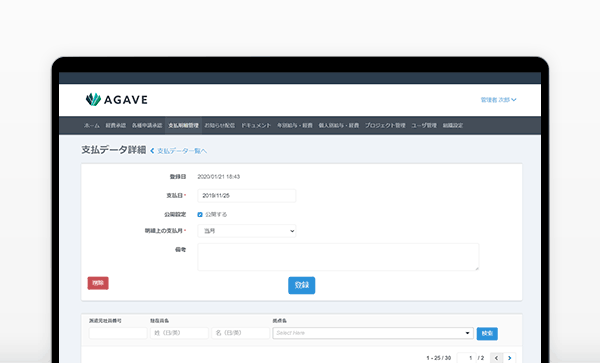Open the お知らせ配信 menu item
This screenshot has height=363, width=600.
(x=220, y=125)
